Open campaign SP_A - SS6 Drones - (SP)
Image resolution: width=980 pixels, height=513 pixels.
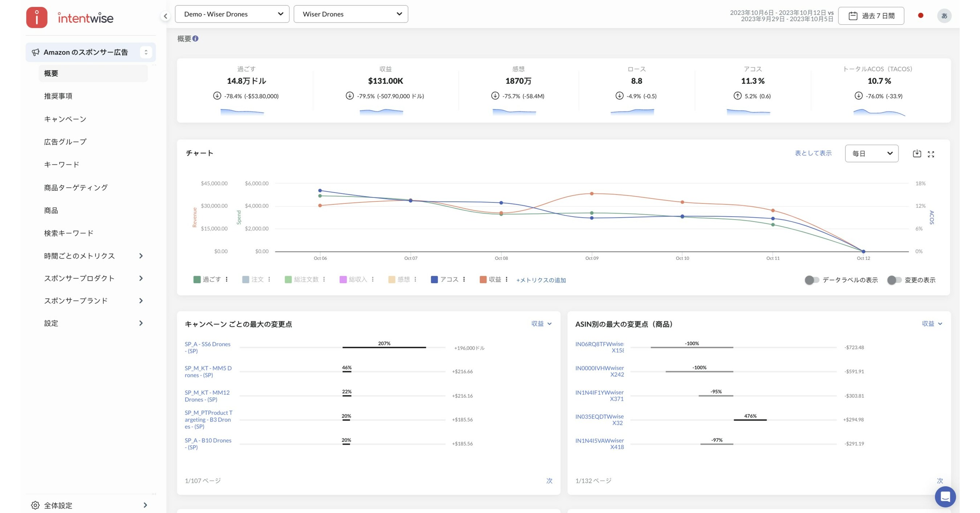pos(208,347)
